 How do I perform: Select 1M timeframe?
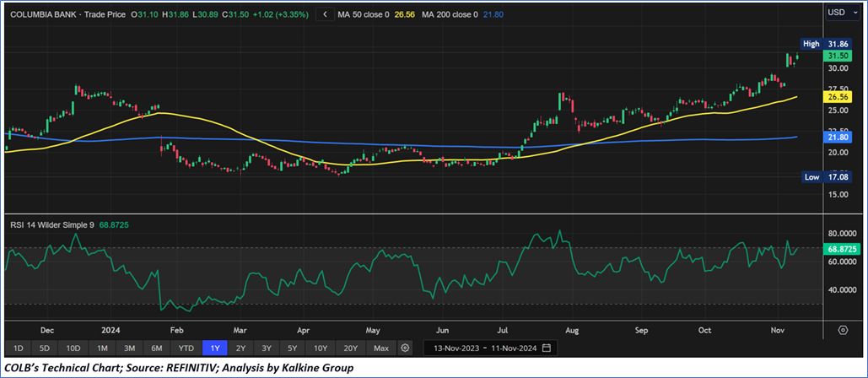pyautogui.click(x=102, y=348)
